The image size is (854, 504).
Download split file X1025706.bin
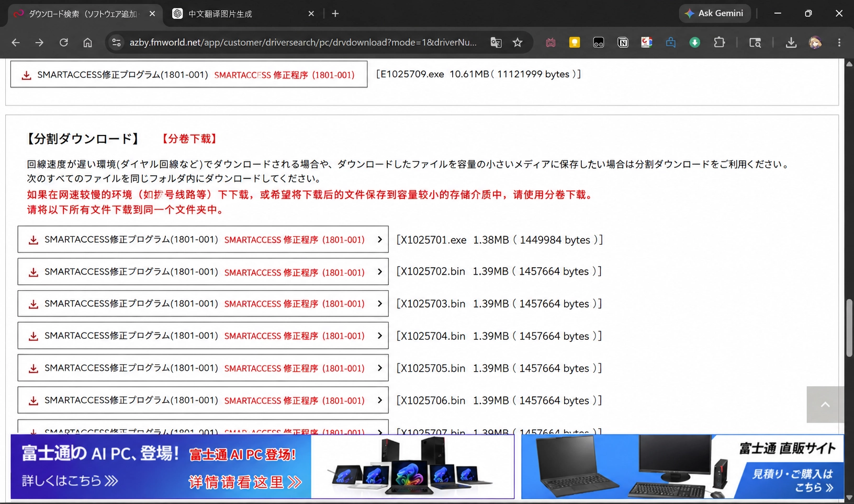coord(203,400)
